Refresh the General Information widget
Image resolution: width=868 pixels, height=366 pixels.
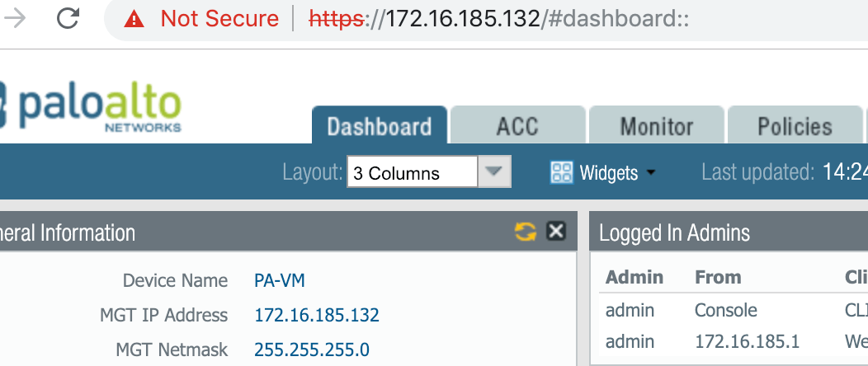(x=526, y=231)
